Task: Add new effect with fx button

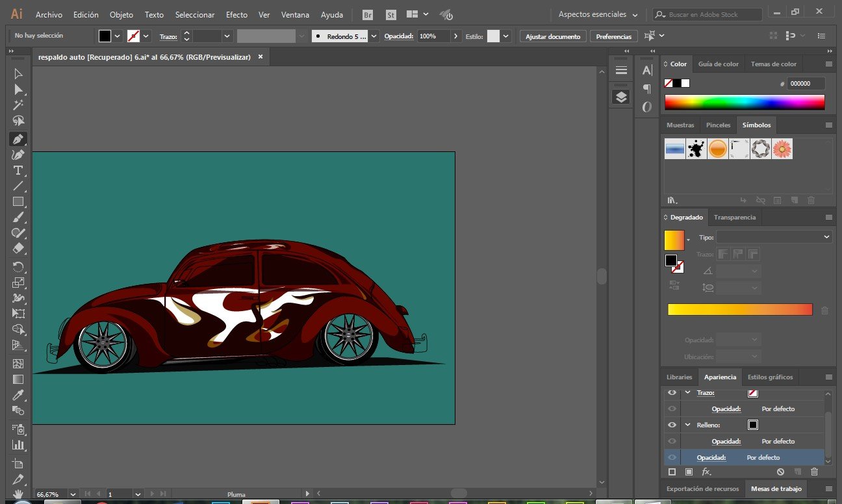Action: coord(706,472)
